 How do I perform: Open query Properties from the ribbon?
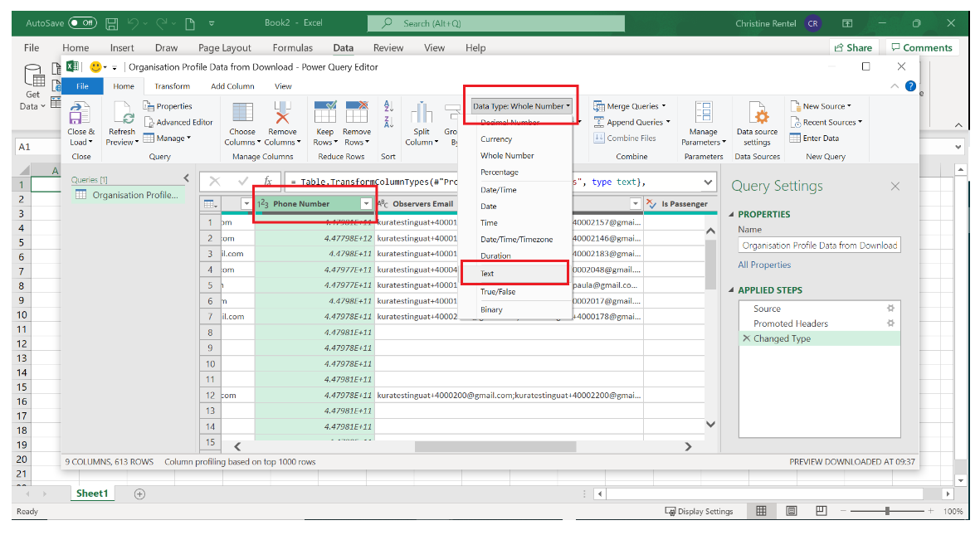(x=168, y=106)
